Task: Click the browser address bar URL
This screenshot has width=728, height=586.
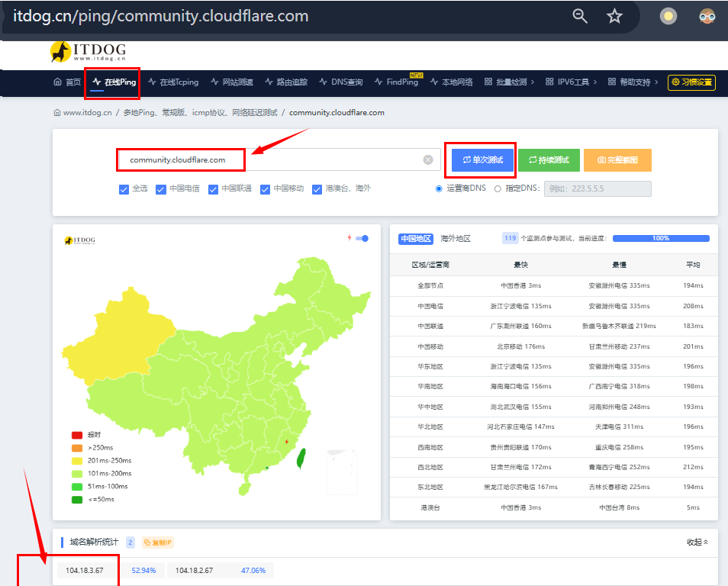Action: coord(161,16)
